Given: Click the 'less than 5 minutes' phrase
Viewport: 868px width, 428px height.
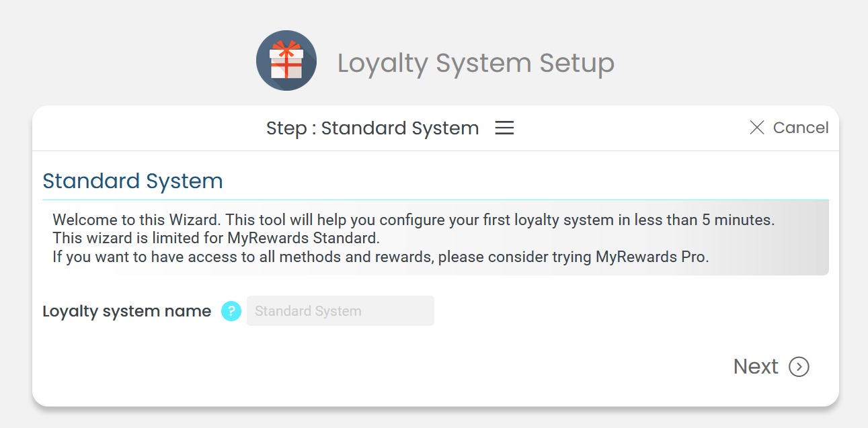Looking at the screenshot, I should [x=714, y=220].
